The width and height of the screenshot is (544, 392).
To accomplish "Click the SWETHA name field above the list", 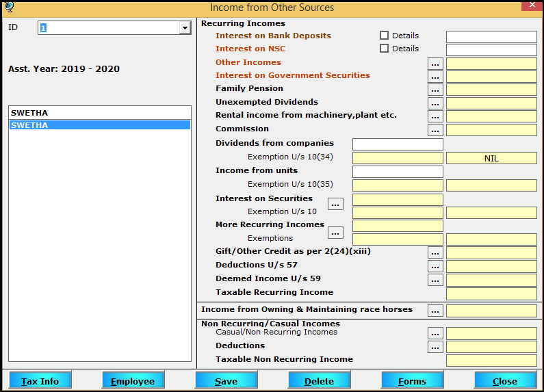I will pos(100,113).
